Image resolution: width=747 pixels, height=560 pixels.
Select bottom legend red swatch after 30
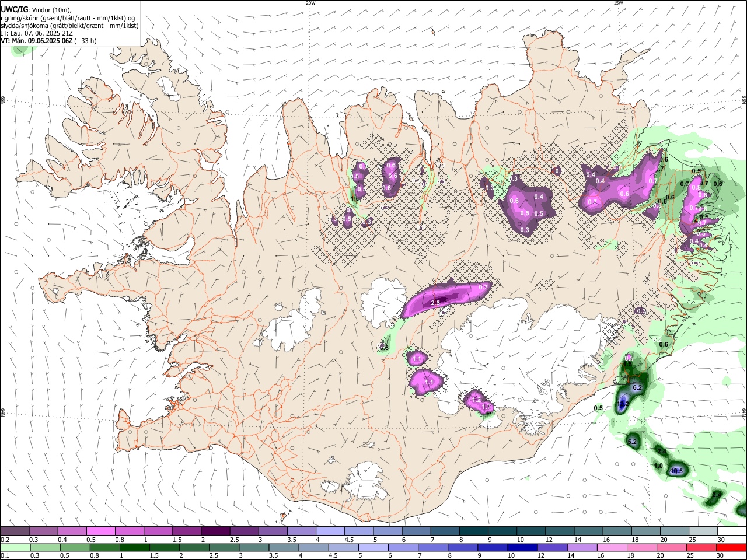coord(731,548)
